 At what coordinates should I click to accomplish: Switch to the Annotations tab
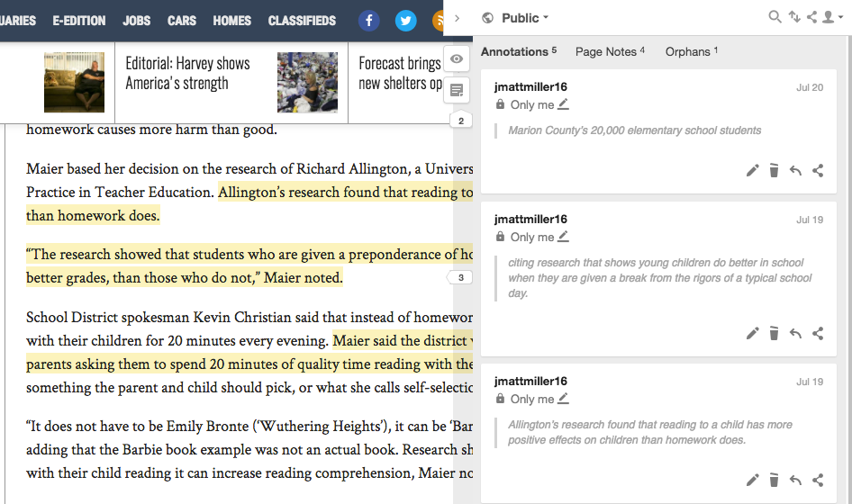pyautogui.click(x=519, y=51)
